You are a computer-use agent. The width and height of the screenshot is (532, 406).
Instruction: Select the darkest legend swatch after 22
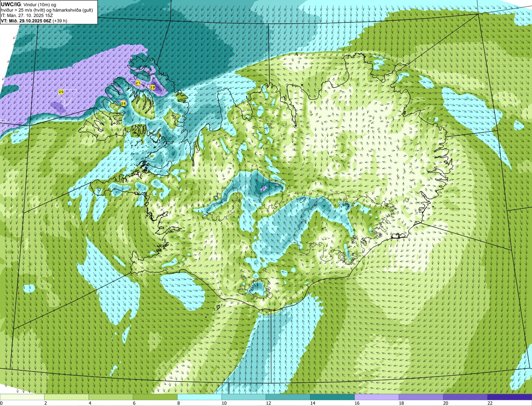[x=510, y=397]
